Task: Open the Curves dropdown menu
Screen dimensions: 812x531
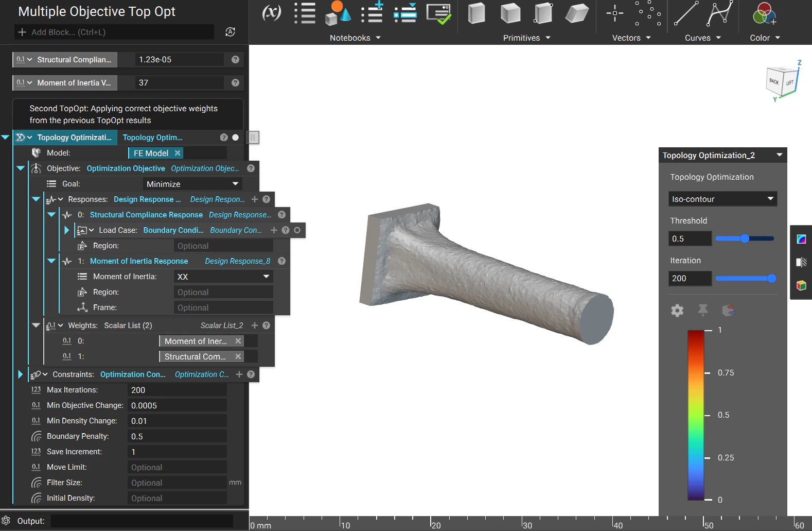Action: point(703,38)
